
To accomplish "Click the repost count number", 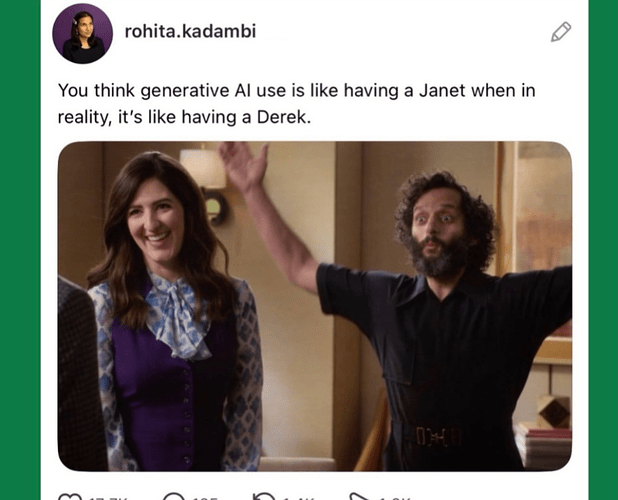I will [x=298, y=498].
